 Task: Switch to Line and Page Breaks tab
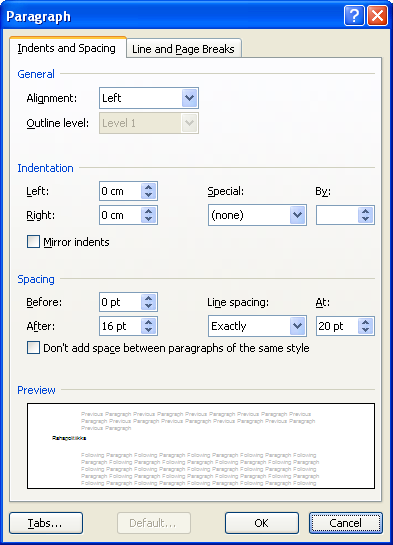point(183,49)
